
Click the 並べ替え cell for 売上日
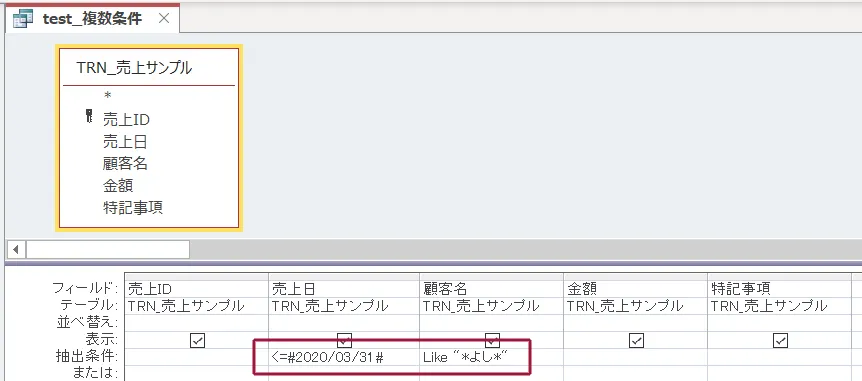(x=344, y=323)
